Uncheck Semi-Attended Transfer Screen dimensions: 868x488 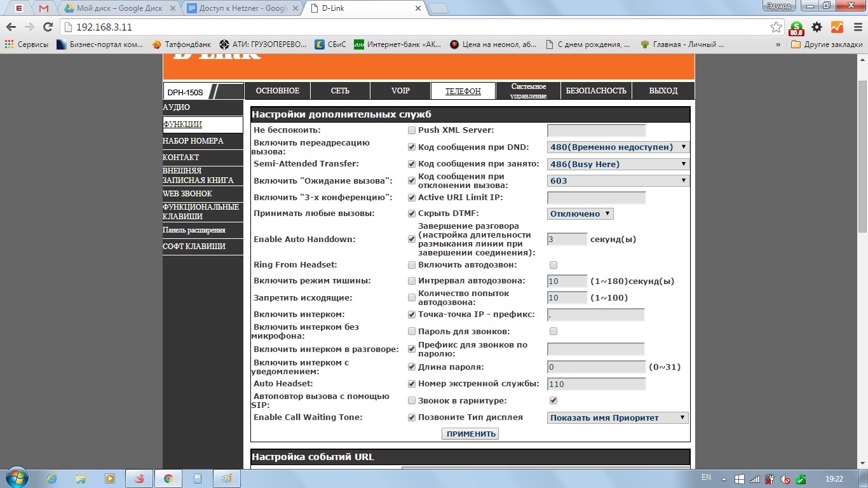(x=412, y=164)
